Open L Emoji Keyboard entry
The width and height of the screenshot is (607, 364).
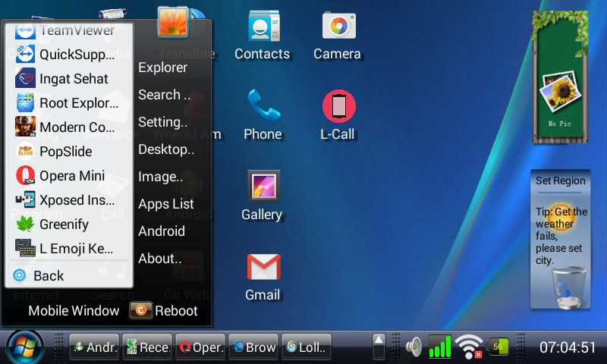(69, 248)
